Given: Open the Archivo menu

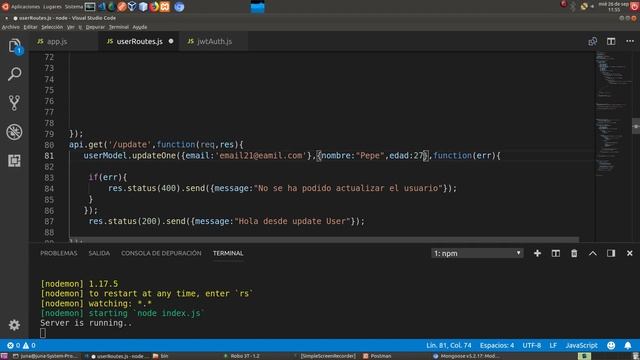Looking at the screenshot, I should click(x=11, y=27).
